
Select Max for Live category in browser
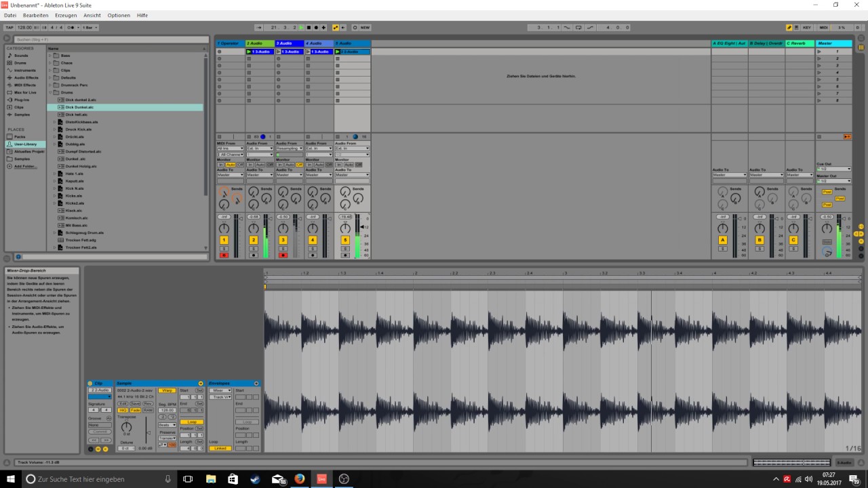25,93
